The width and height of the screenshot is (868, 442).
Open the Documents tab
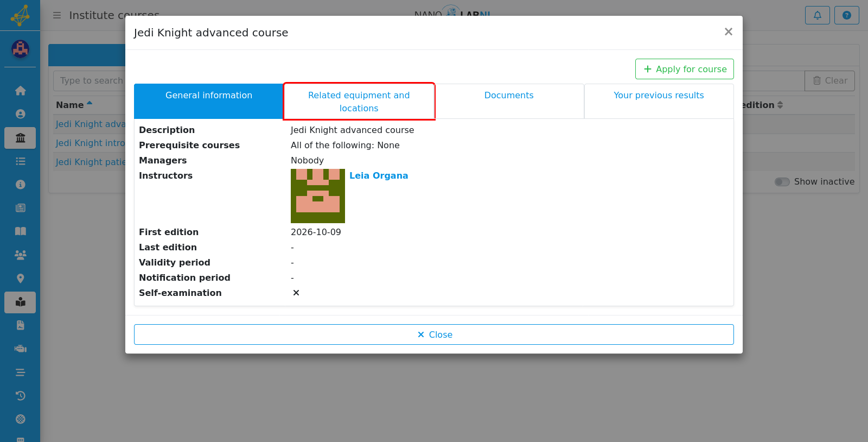coord(509,96)
